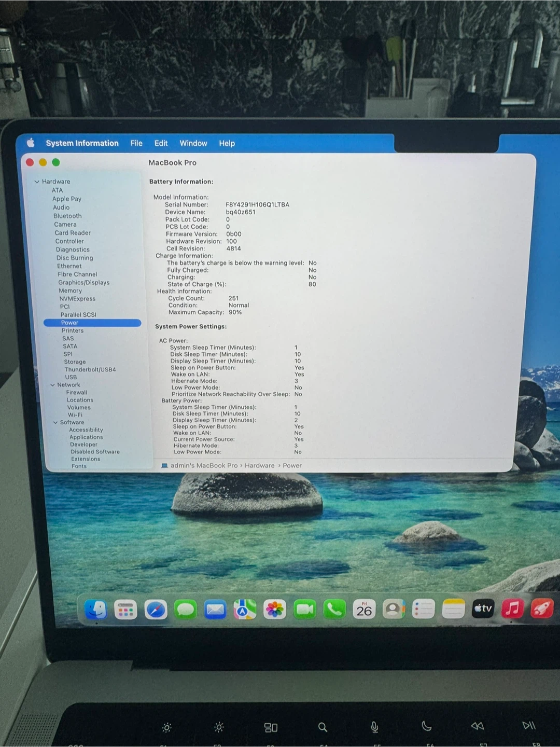Select SAS in the sidebar

68,338
